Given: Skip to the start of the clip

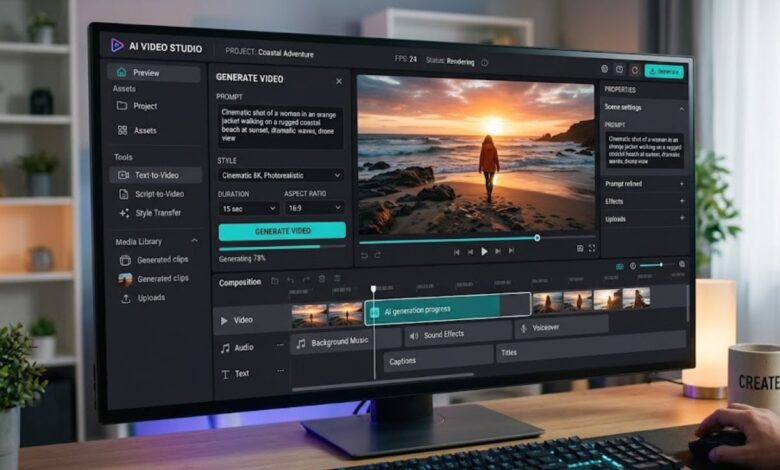Looking at the screenshot, I should tap(456, 252).
